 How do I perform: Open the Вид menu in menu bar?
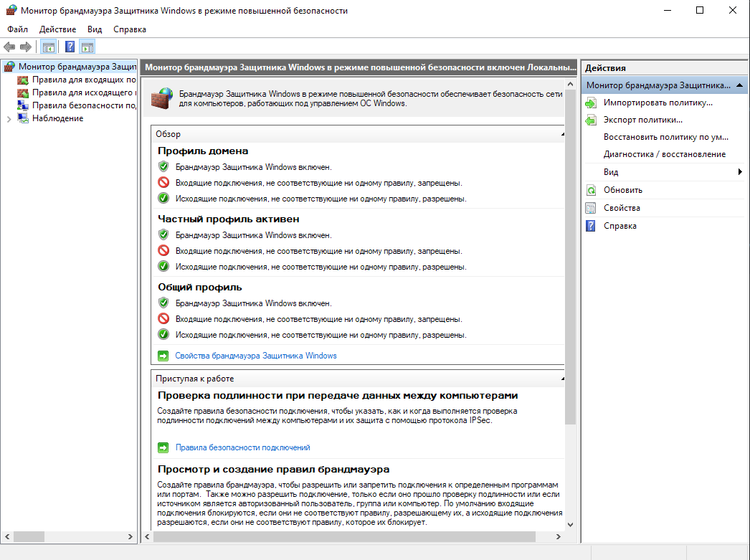coord(95,29)
